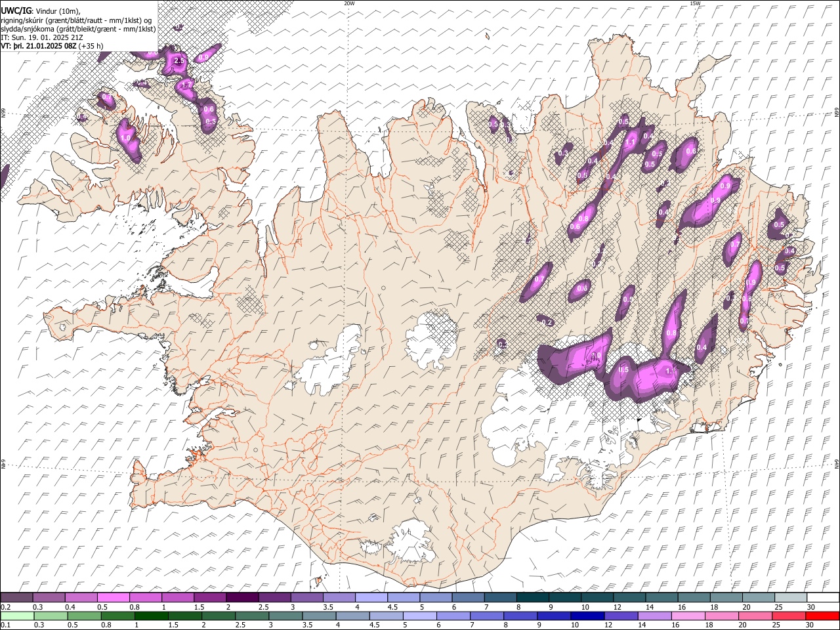Screen dimensions: 840x630
Task: Click the deep blue 10–12 swatch in the lower legend row
Action: coord(587,616)
